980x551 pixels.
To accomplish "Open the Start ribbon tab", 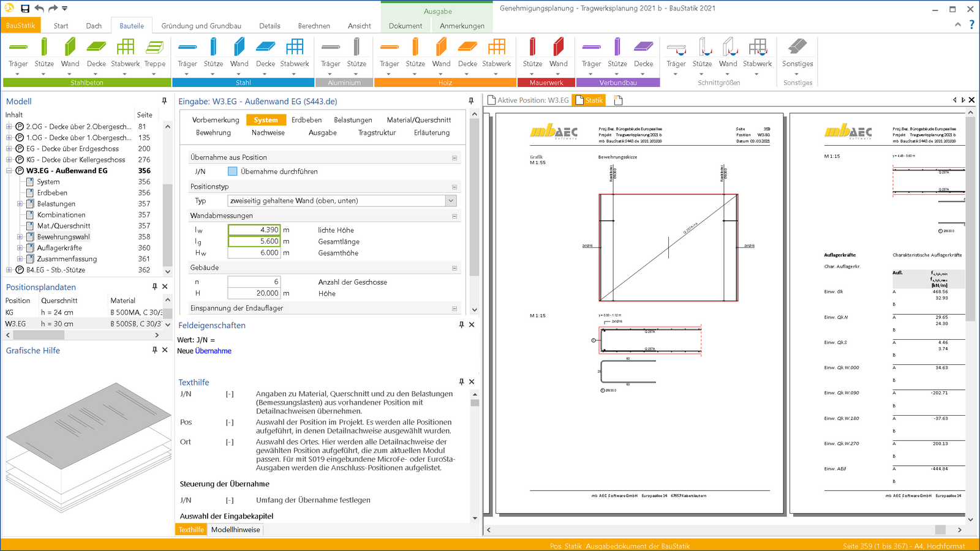I will click(x=61, y=26).
